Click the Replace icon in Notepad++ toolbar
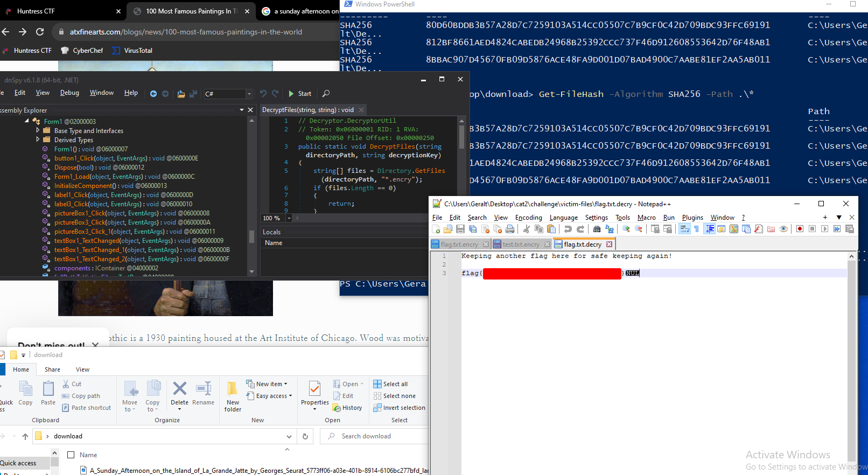 (610, 229)
